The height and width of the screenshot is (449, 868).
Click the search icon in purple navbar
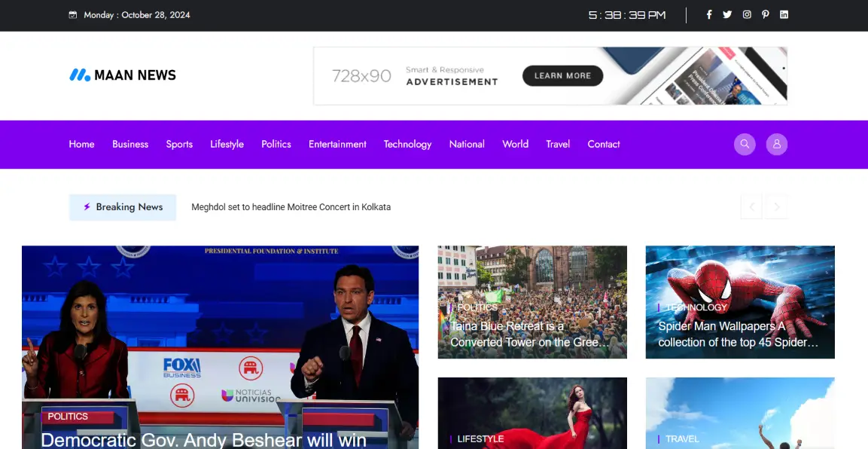(745, 144)
